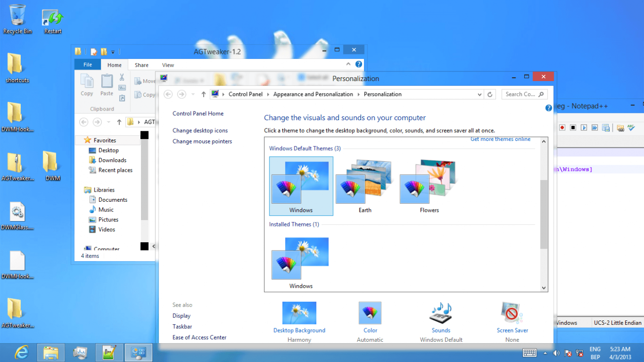Select Recent places in Explorer sidebar
644x362 pixels.
(x=111, y=170)
